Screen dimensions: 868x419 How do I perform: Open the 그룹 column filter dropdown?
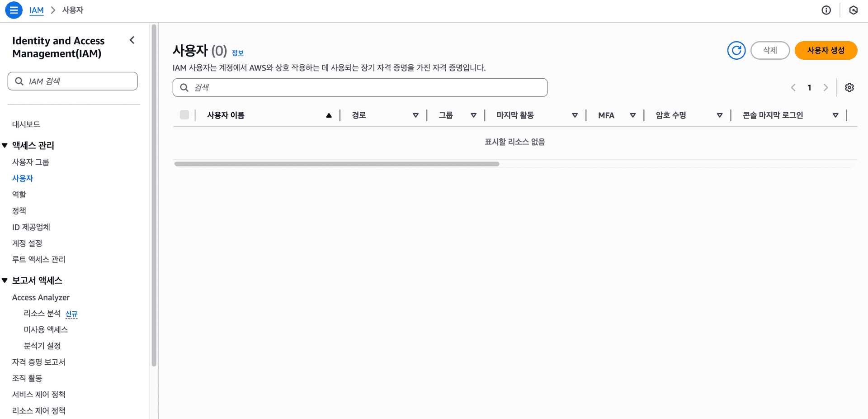click(x=473, y=115)
